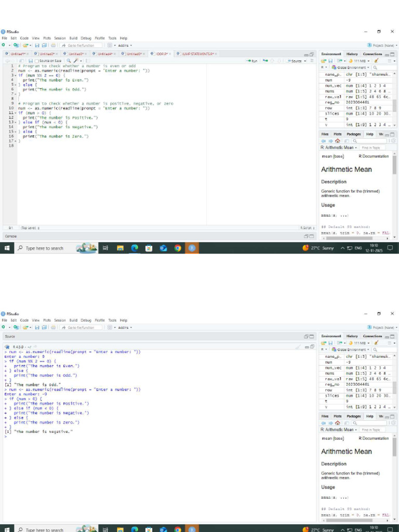Open the R Script file type dropdown

[x=308, y=228]
